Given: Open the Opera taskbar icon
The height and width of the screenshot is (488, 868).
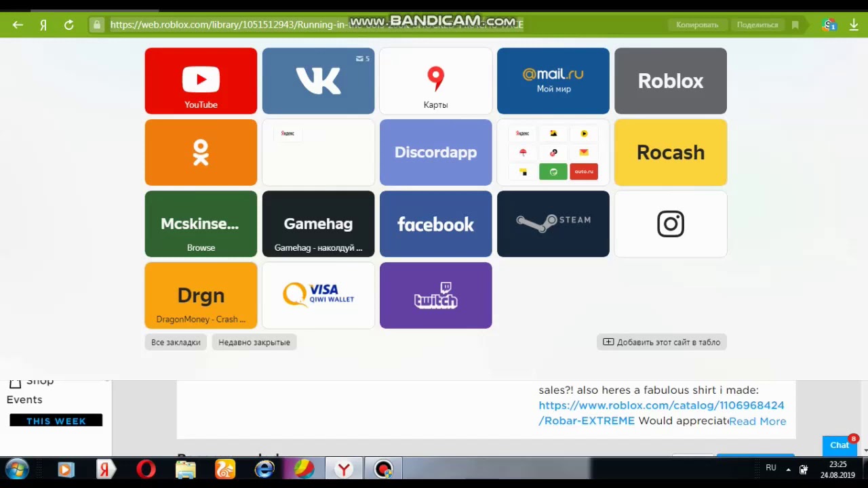Looking at the screenshot, I should click(146, 469).
